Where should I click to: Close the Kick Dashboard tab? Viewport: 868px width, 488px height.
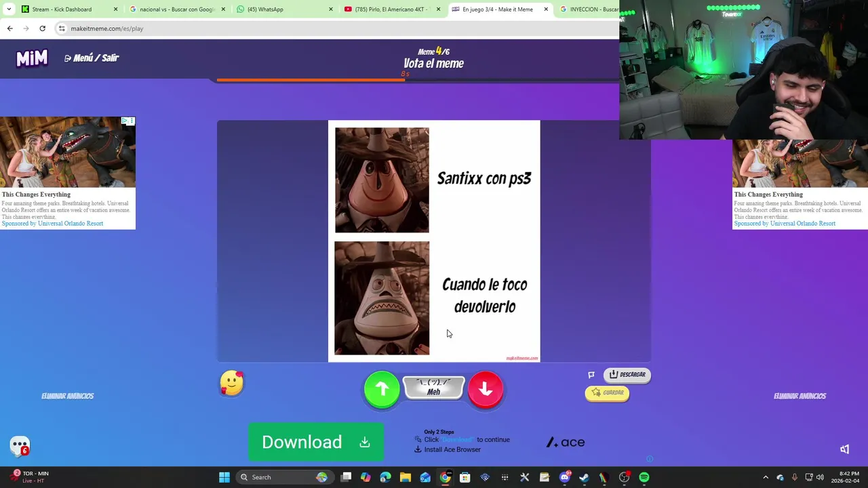[115, 9]
